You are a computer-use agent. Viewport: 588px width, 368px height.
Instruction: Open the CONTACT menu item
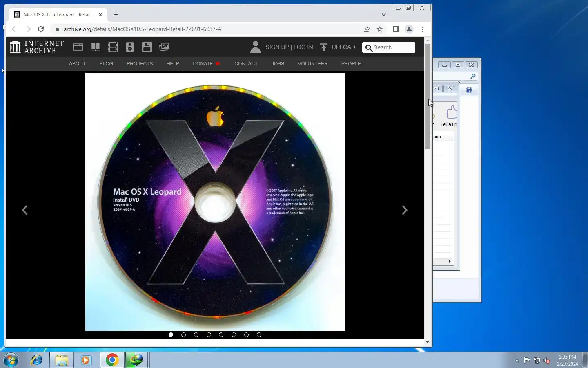(246, 64)
